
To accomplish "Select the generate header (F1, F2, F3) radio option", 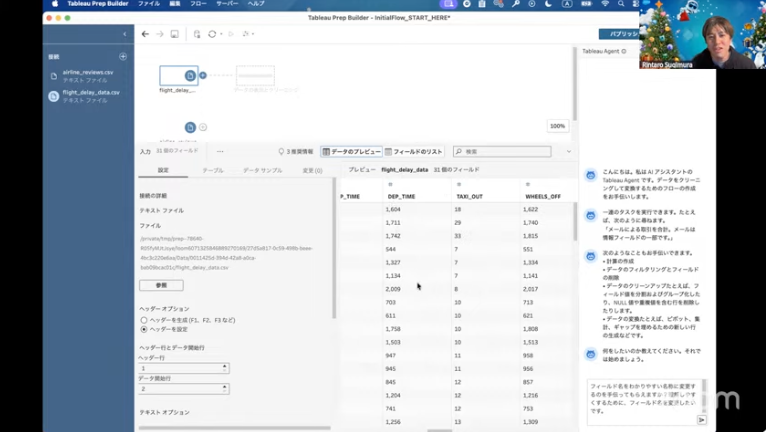I will pos(144,320).
